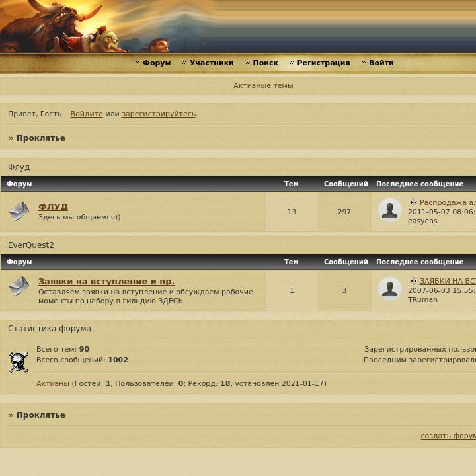The height and width of the screenshot is (476, 476).
Task: Open the ФЛУД forum
Action: point(53,206)
